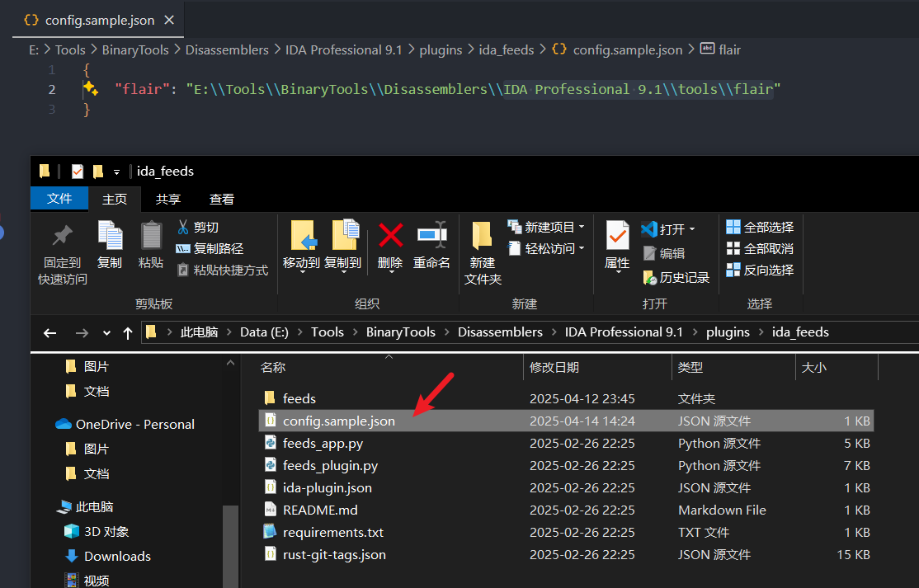The width and height of the screenshot is (919, 588).
Task: Select requirements.txt file
Action: click(x=566, y=533)
